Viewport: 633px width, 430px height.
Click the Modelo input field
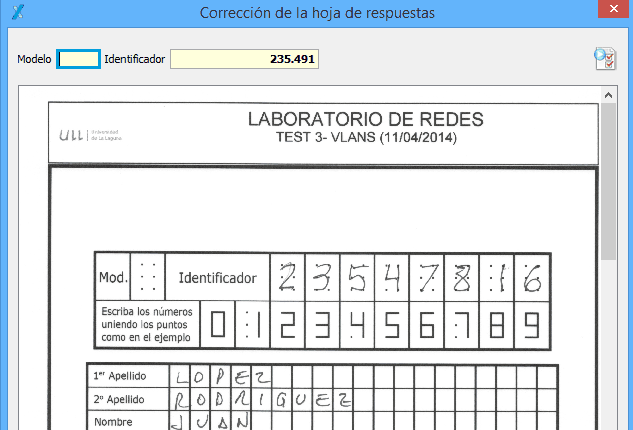pyautogui.click(x=78, y=59)
